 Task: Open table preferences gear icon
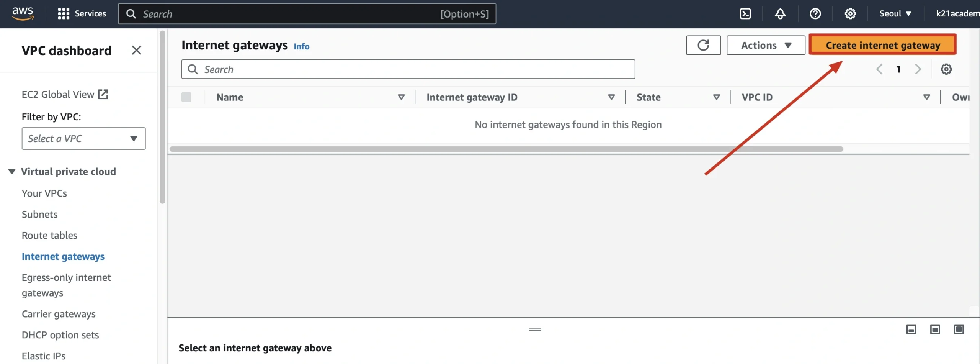(946, 69)
